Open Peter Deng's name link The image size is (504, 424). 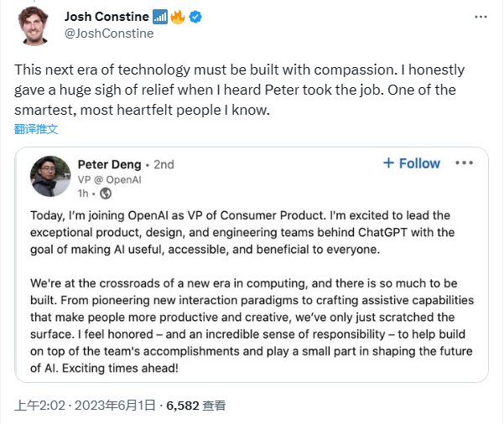[110, 164]
